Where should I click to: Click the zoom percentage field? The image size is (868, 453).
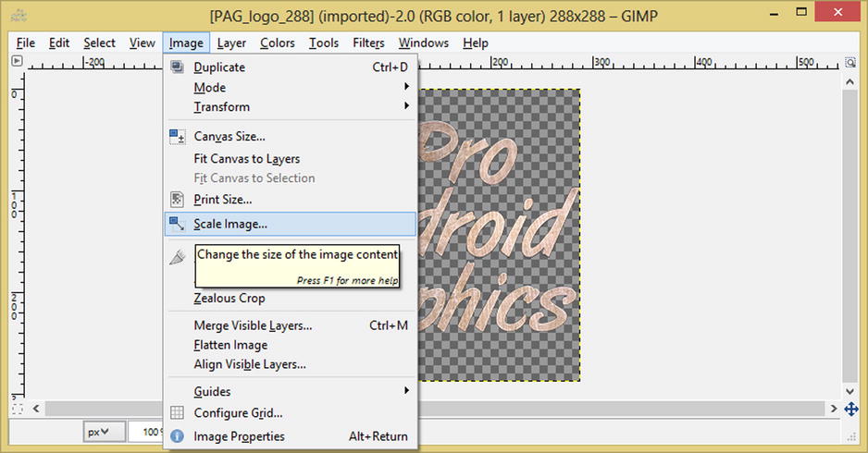click(145, 432)
